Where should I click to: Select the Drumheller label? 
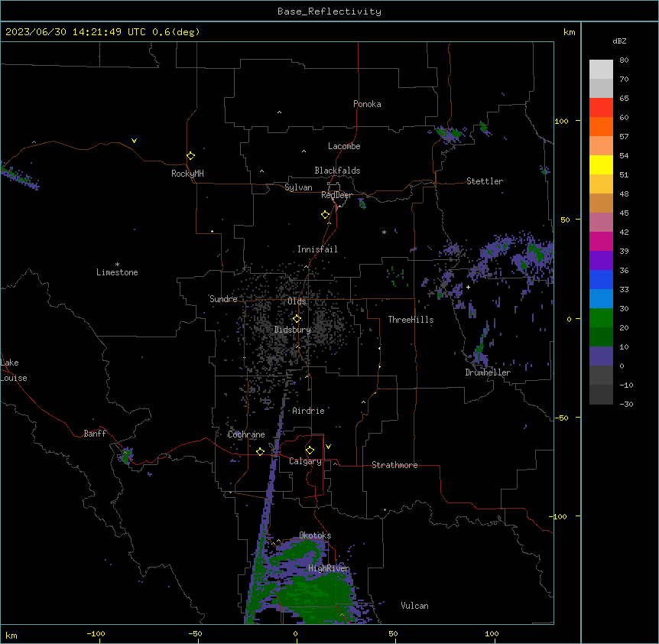pos(488,372)
